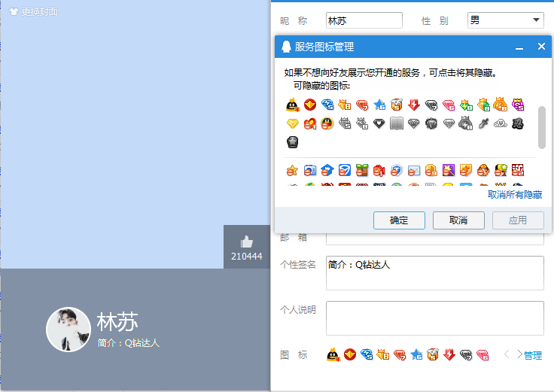
Task: Unhide the photo album camera icon
Action: [310, 171]
